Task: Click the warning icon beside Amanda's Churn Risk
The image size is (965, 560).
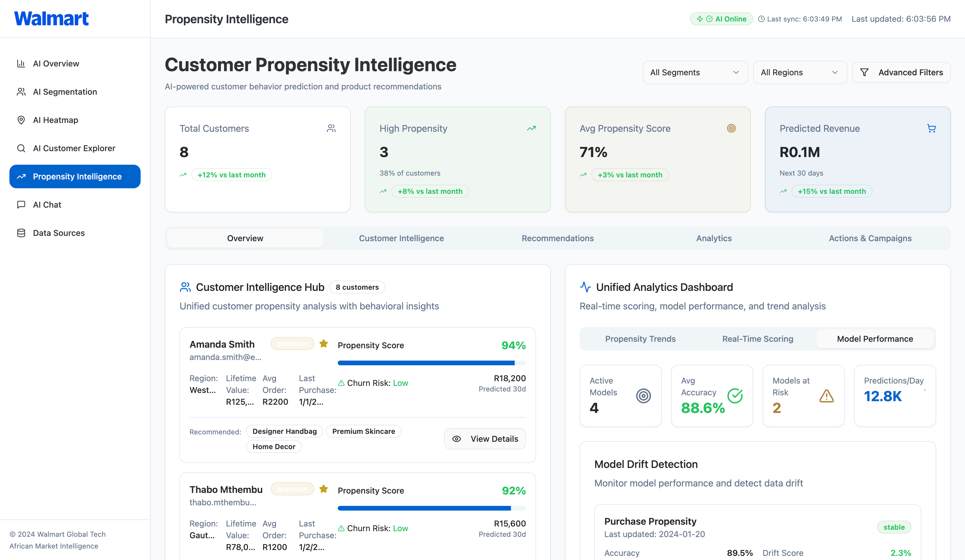Action: [x=341, y=383]
